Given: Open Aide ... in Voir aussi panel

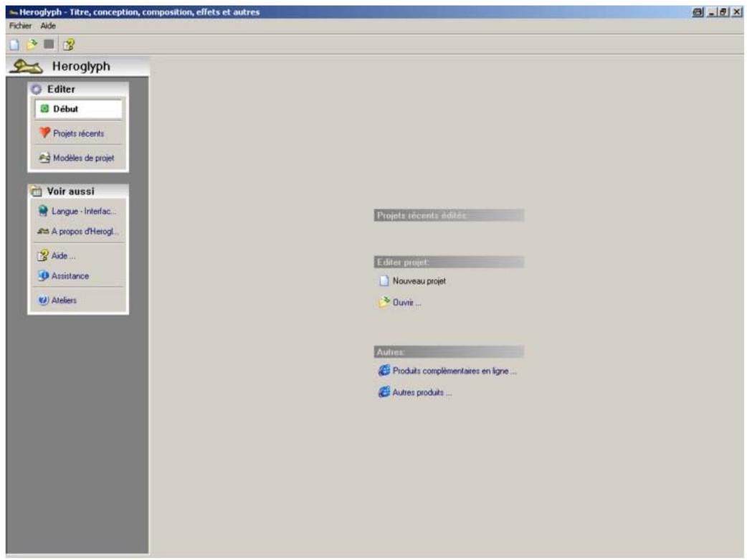Looking at the screenshot, I should tap(63, 256).
